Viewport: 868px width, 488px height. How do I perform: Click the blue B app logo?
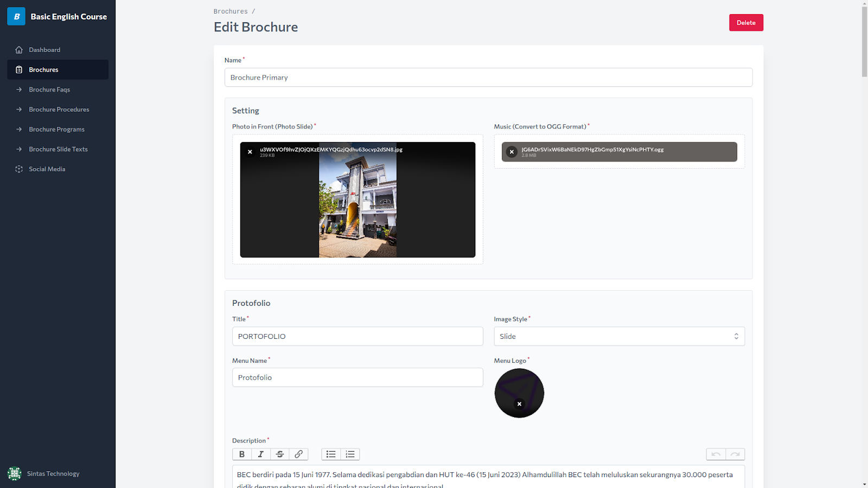click(16, 16)
